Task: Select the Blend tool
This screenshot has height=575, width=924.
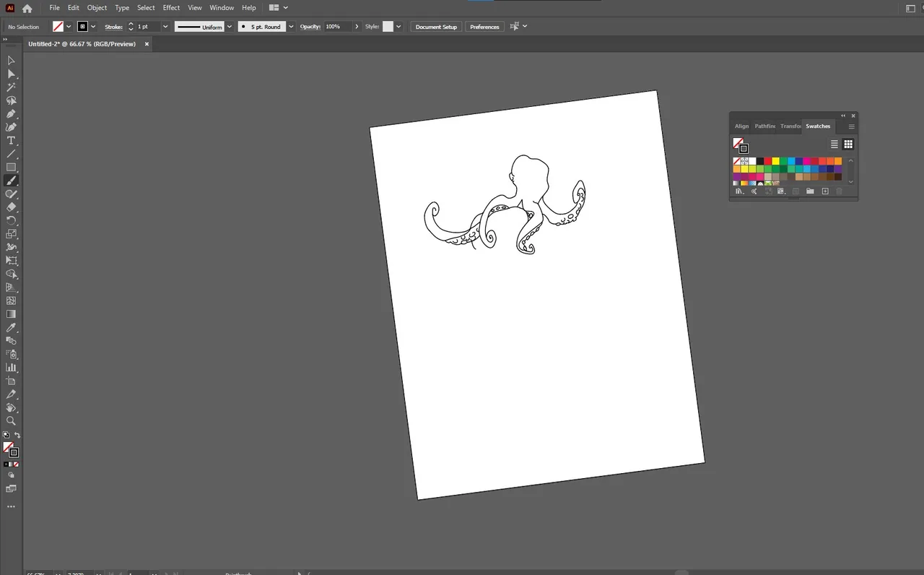Action: 11,341
